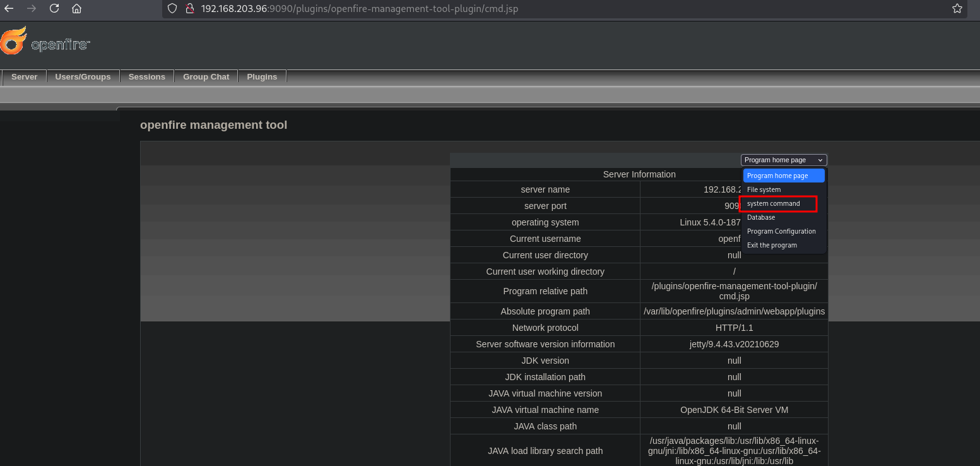Pick 'Program Configuration' from the list
Image resolution: width=980 pixels, height=466 pixels.
point(781,232)
